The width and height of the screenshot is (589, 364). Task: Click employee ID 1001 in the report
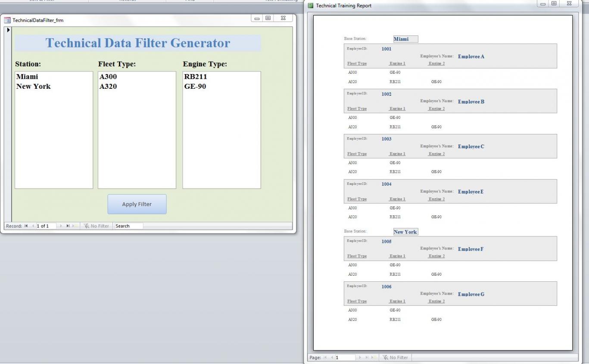(x=386, y=49)
